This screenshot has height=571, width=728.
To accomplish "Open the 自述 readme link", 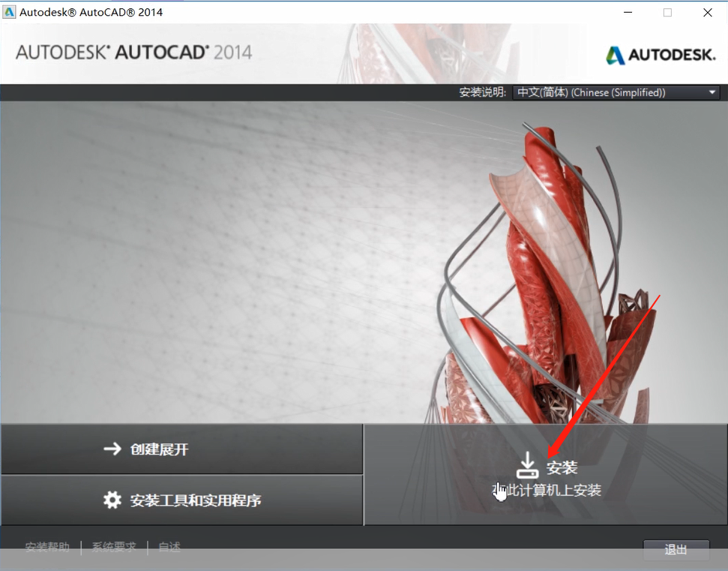I will pyautogui.click(x=168, y=547).
